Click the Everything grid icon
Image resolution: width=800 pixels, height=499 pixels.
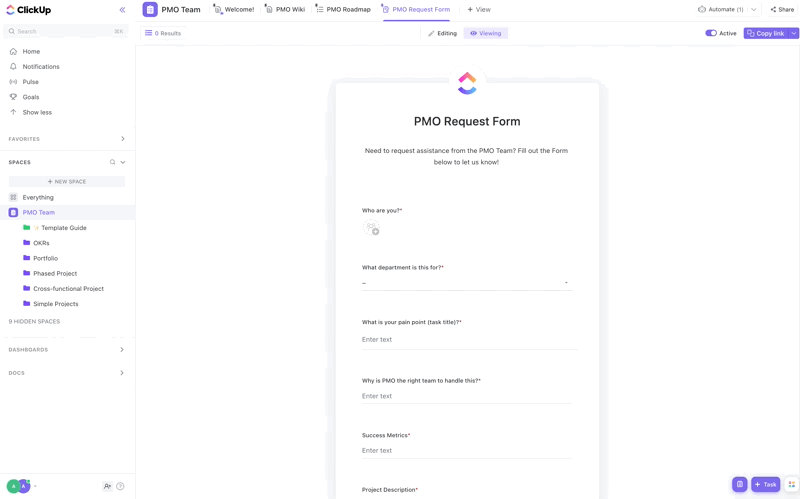click(x=13, y=197)
